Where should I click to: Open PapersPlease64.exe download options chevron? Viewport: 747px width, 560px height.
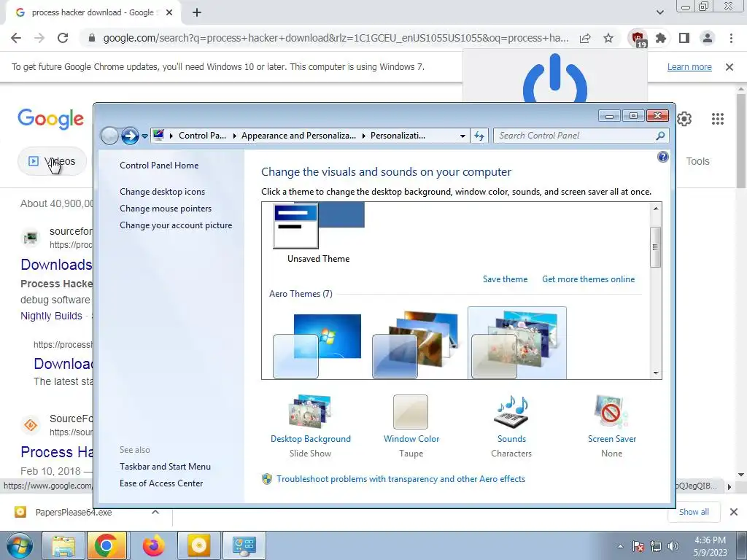pyautogui.click(x=155, y=512)
